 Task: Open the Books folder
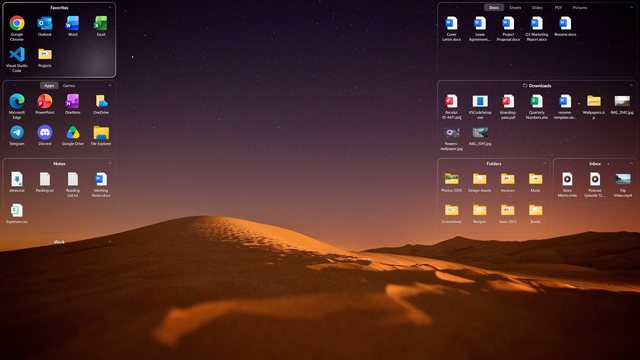tap(536, 211)
